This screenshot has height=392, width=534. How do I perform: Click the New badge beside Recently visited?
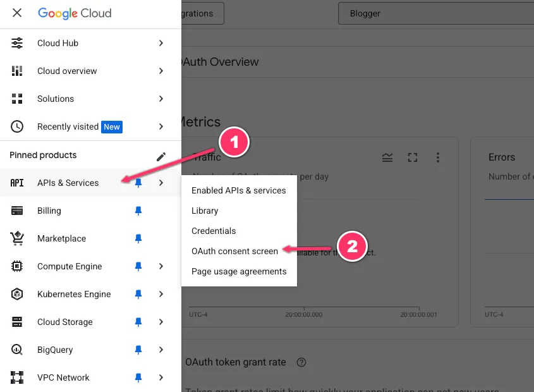click(112, 127)
